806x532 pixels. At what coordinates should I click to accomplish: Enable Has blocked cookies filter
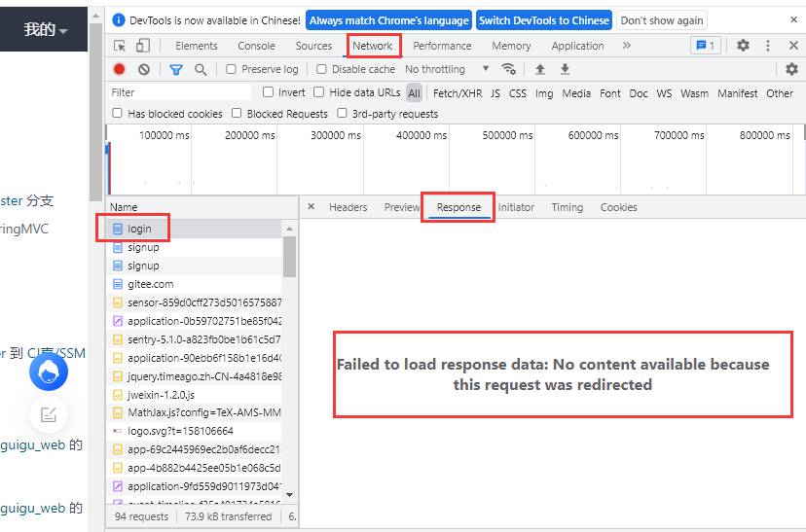[117, 113]
